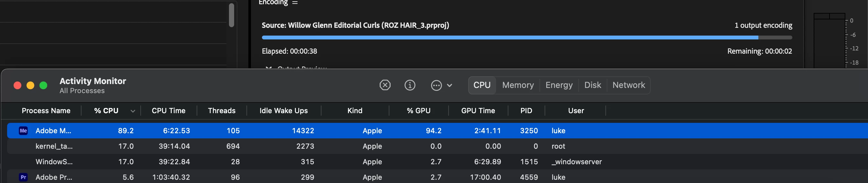
Task: Select the kernel_ta... process row
Action: (x=437, y=146)
